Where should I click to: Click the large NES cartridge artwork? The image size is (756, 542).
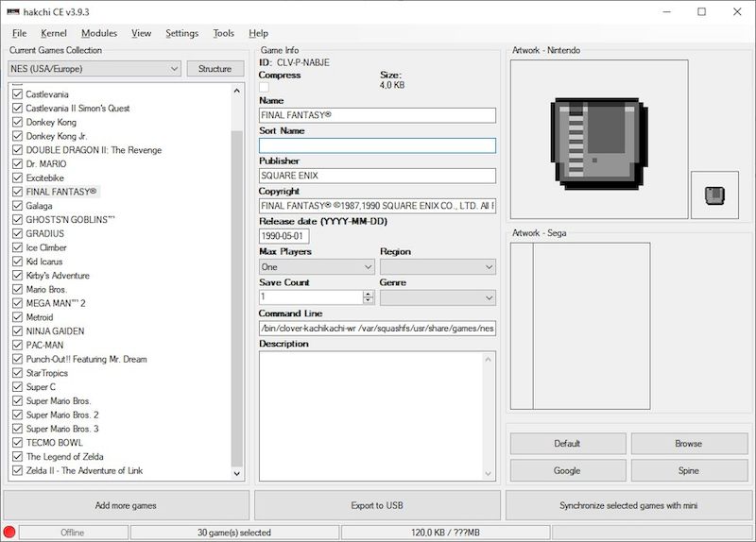(x=599, y=141)
